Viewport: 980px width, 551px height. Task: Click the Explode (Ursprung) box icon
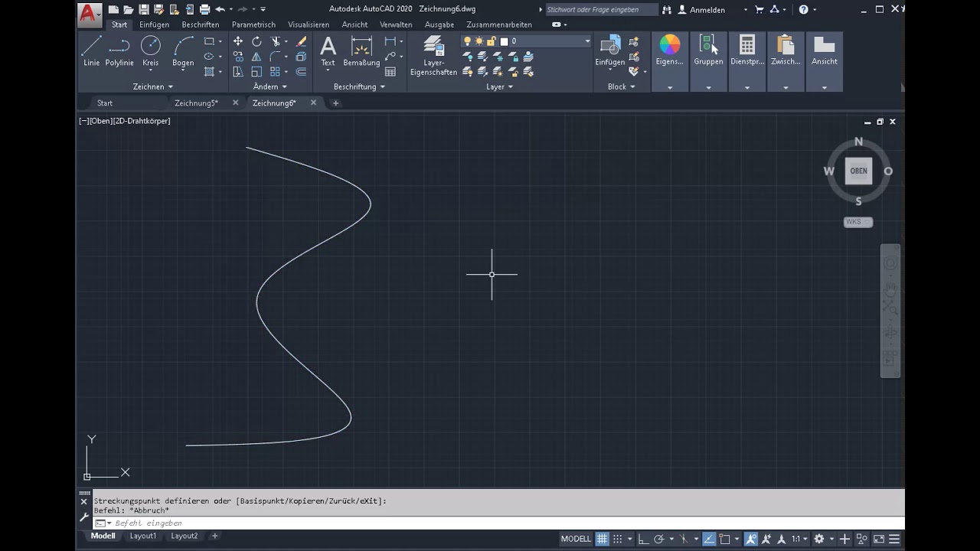301,57
